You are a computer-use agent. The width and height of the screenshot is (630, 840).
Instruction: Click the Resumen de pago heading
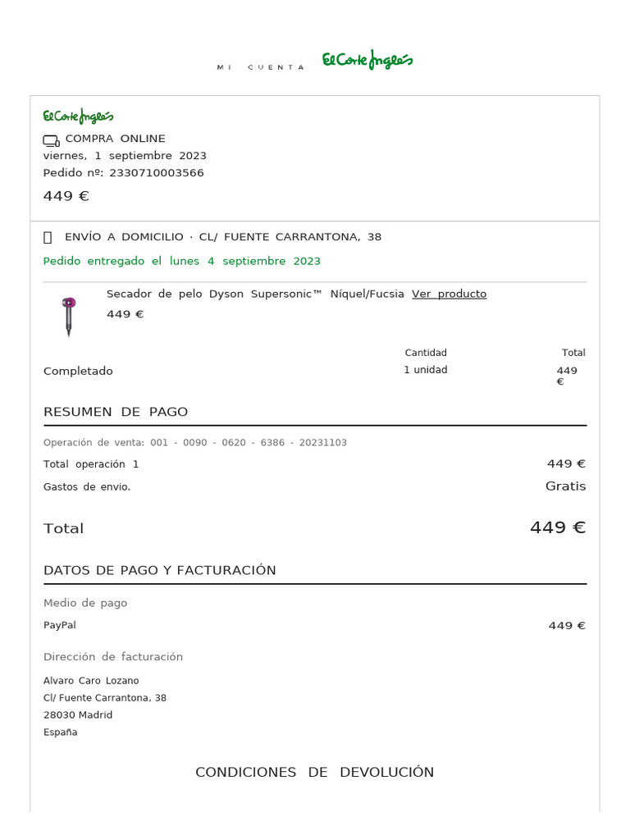coord(116,412)
